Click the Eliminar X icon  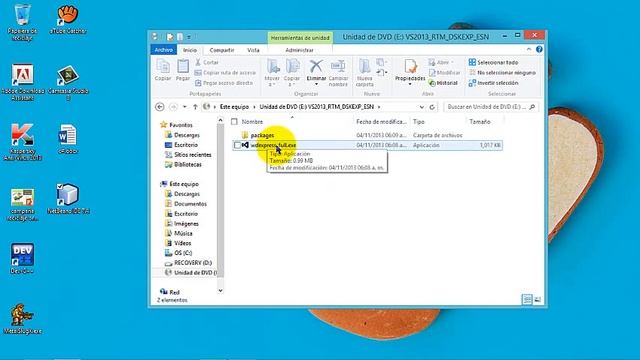pos(316,66)
